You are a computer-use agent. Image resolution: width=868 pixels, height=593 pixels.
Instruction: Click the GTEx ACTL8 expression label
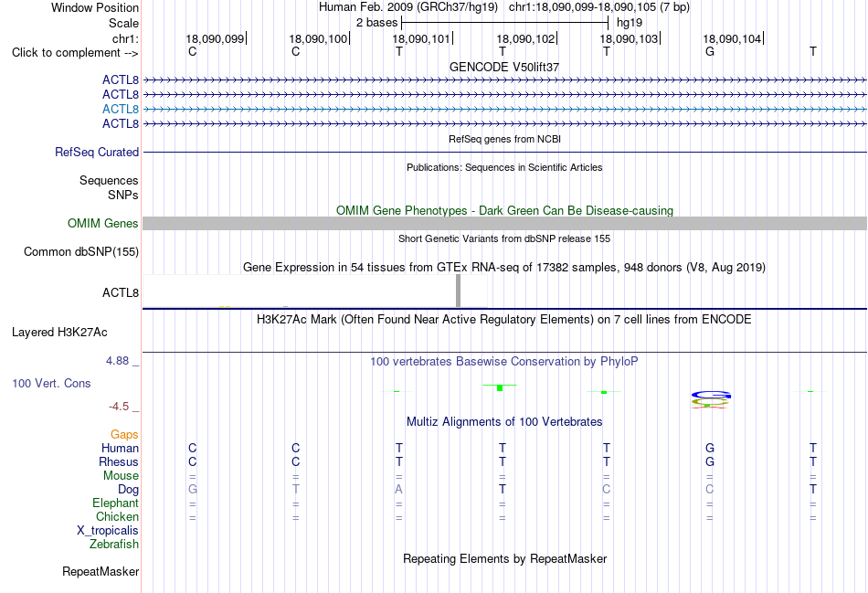(120, 292)
